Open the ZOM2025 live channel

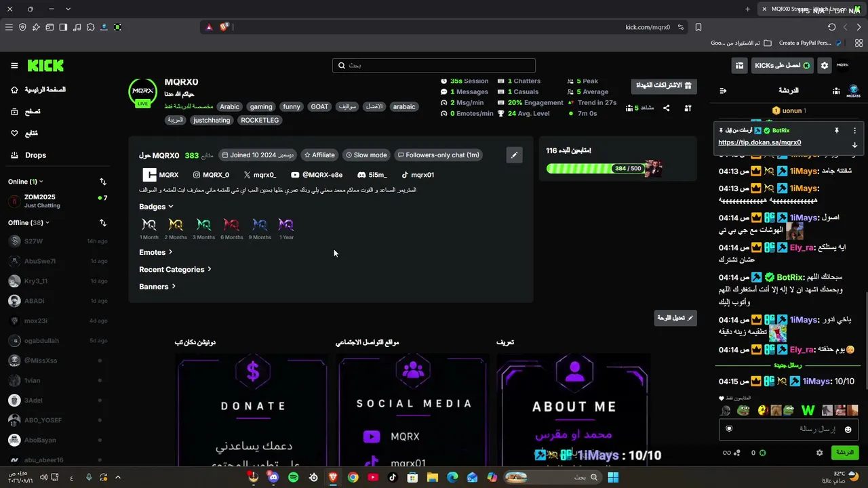tap(58, 201)
